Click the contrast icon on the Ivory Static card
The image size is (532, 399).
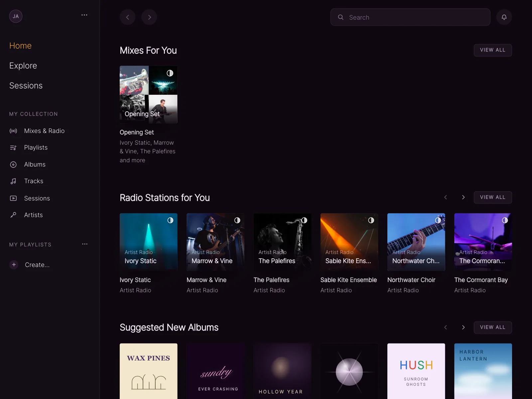(x=170, y=220)
